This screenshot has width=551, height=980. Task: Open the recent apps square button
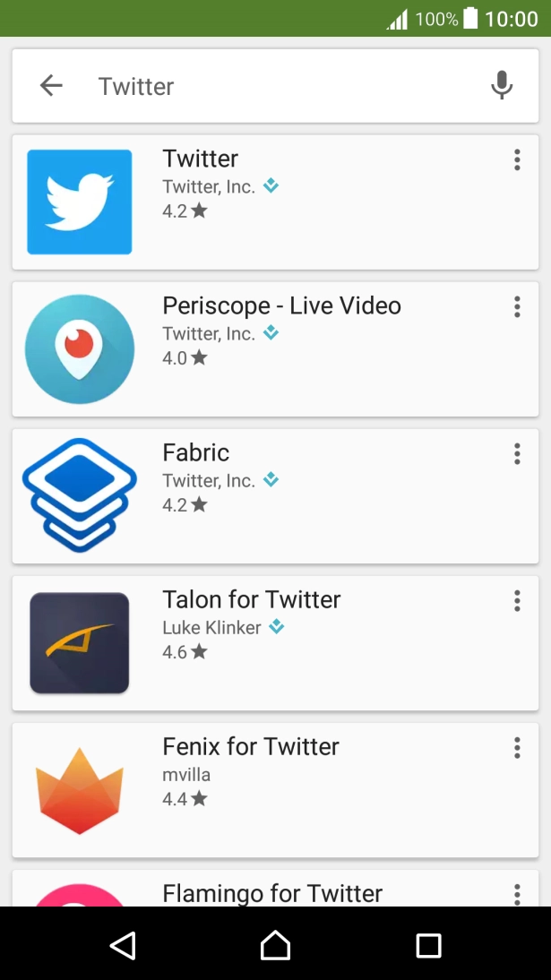(x=428, y=945)
